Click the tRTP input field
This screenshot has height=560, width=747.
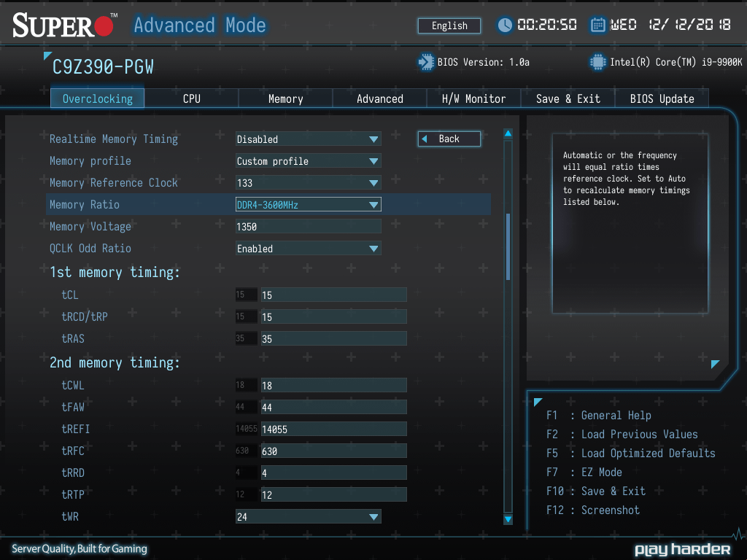333,495
